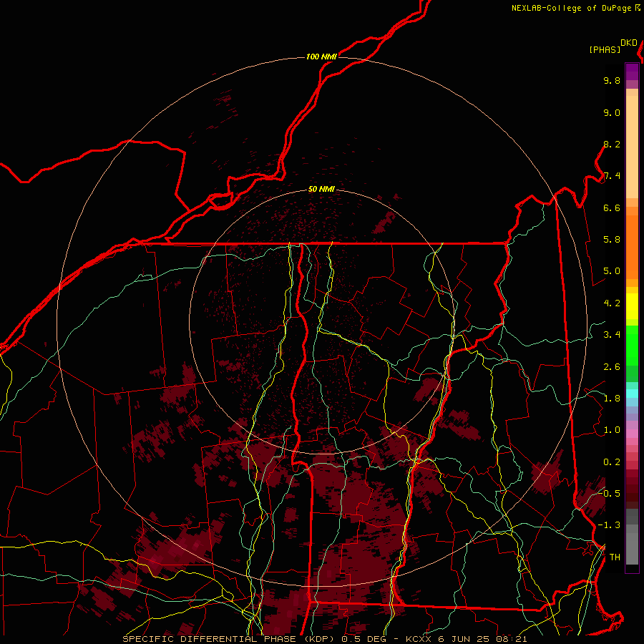Click the -0.5 value on the color scale
644x644 pixels.
pos(609,493)
